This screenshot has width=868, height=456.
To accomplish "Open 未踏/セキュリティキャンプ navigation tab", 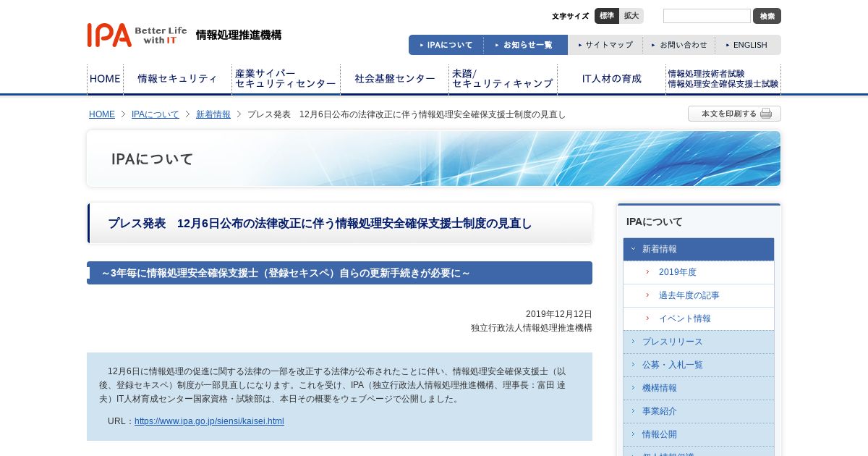I will click(x=503, y=79).
